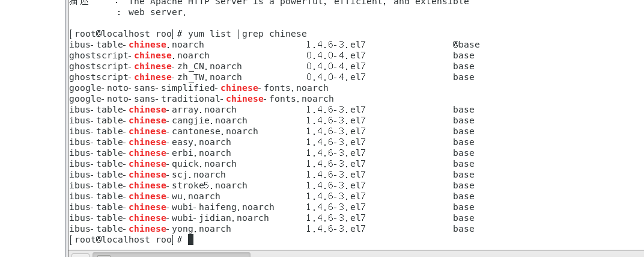Image resolution: width=644 pixels, height=257 pixels.
Task: Click the ibus-table-chinese-easy.noarch package
Action: point(150,142)
